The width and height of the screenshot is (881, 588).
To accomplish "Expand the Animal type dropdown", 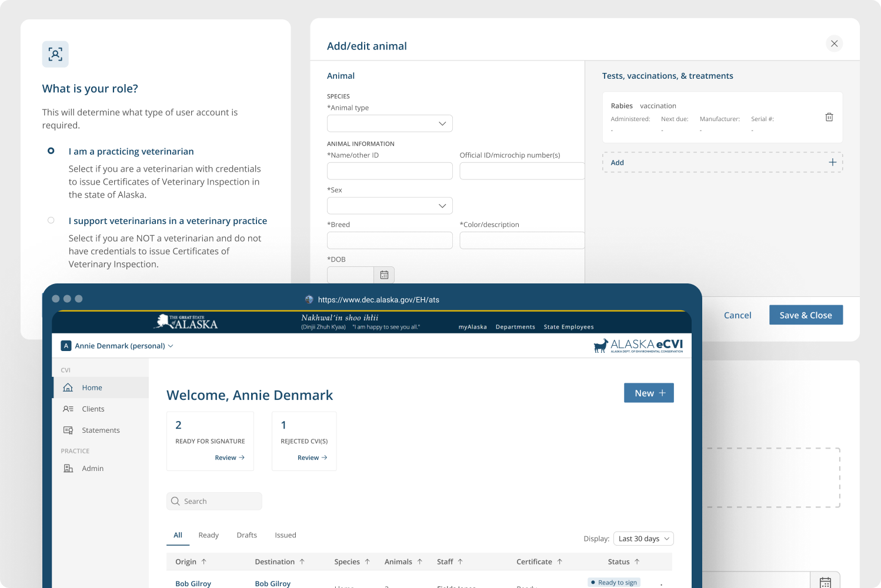I will tap(389, 123).
